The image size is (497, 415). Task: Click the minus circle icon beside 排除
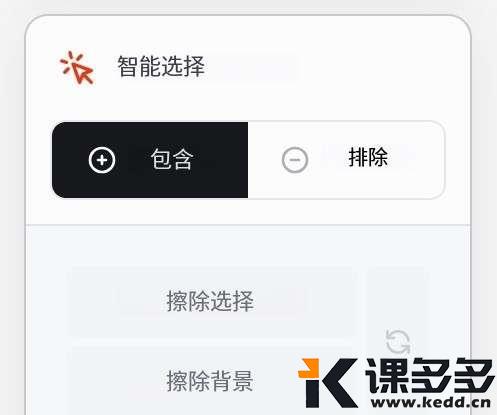pyautogui.click(x=295, y=160)
